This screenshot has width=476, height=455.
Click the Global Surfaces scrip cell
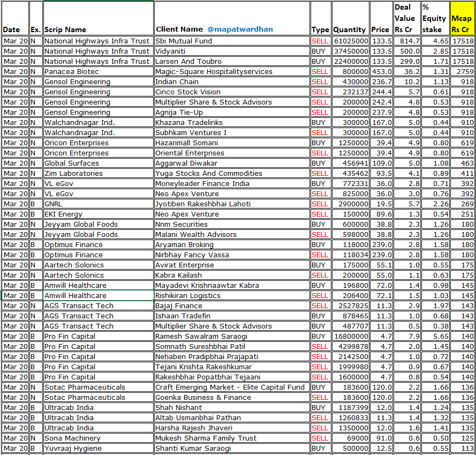click(x=99, y=163)
